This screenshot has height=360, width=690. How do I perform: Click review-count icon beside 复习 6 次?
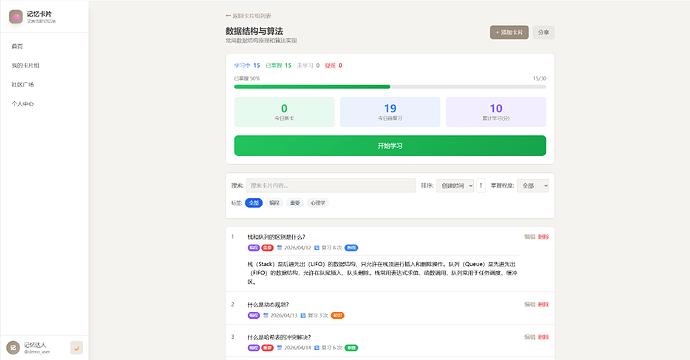(x=316, y=348)
